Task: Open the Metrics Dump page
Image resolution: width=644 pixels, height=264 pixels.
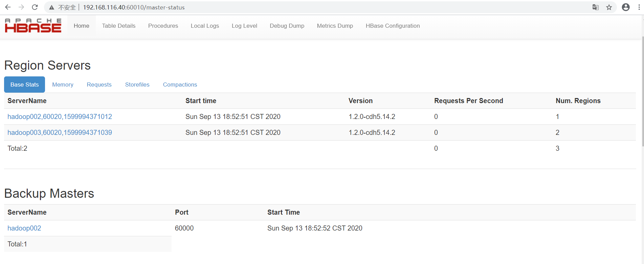Action: pyautogui.click(x=335, y=26)
